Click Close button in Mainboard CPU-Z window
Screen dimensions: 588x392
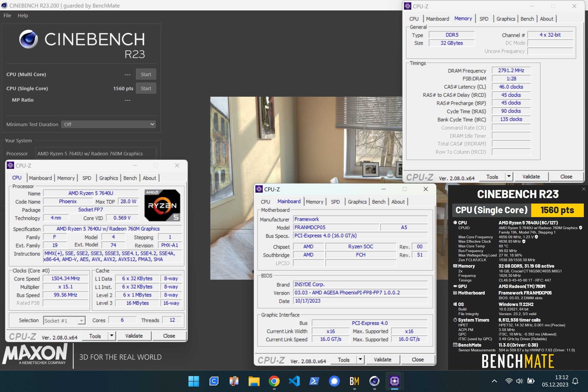418,360
